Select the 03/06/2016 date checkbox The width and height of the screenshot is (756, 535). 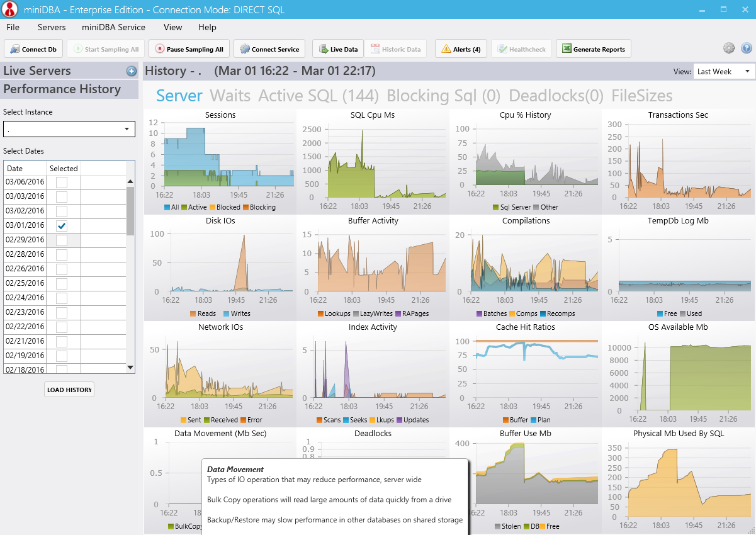click(x=62, y=182)
